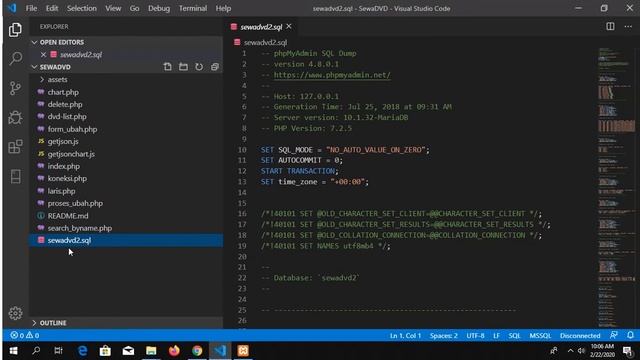Viewport: 640px width, 360px height.
Task: Open the View menu
Action: click(x=113, y=8)
